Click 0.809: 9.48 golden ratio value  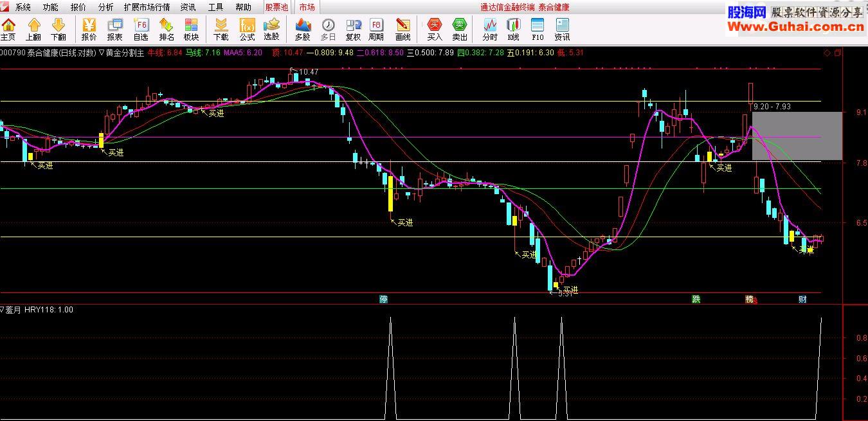pyautogui.click(x=330, y=53)
